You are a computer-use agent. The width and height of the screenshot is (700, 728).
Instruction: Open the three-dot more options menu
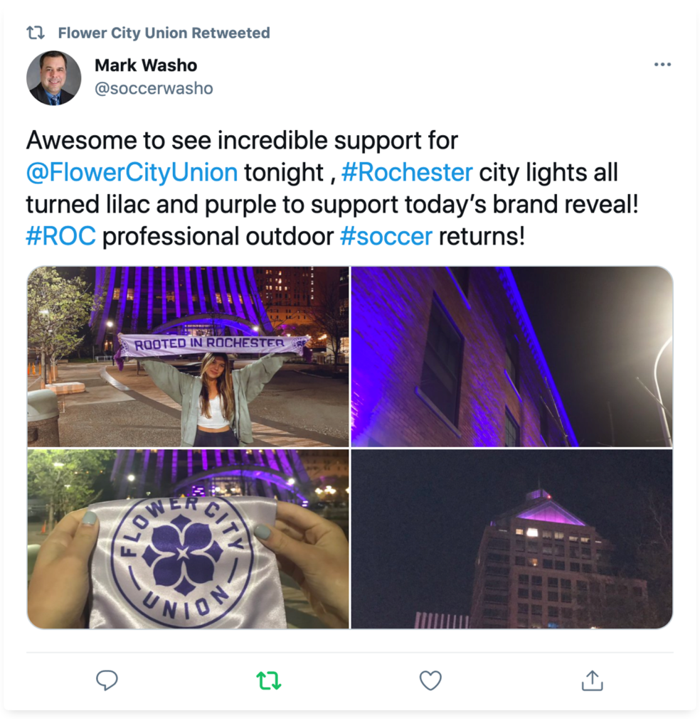point(662,65)
